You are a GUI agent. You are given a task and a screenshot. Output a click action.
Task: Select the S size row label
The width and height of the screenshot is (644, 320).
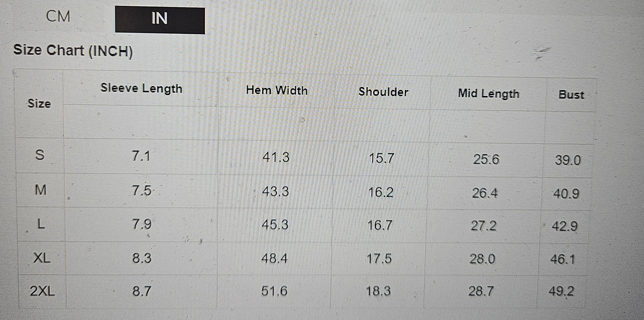pyautogui.click(x=40, y=155)
